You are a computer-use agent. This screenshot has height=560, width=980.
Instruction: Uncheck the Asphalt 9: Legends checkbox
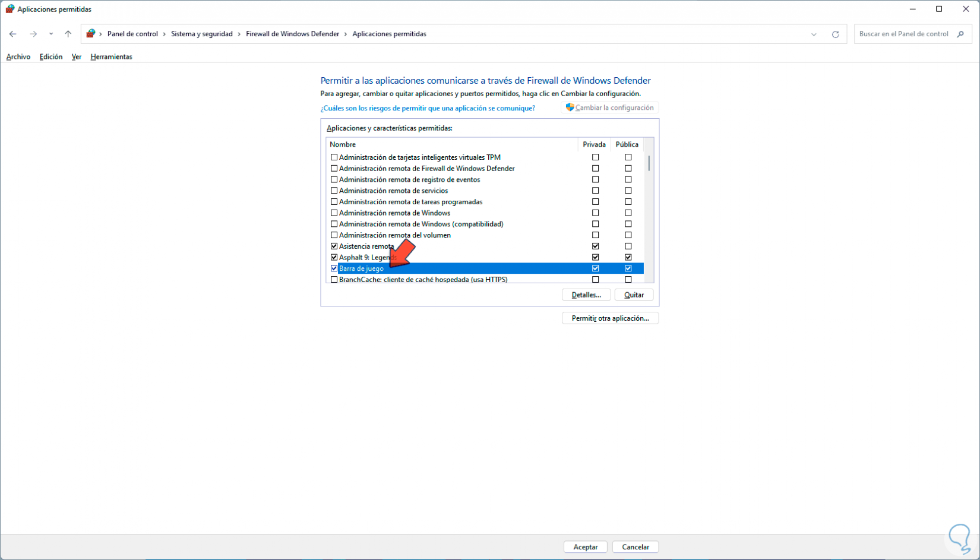(x=334, y=257)
